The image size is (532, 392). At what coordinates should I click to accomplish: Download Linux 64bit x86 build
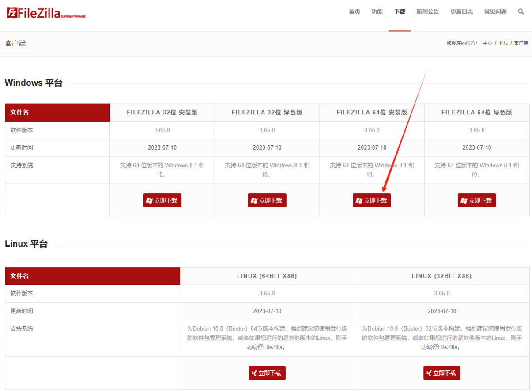click(267, 373)
